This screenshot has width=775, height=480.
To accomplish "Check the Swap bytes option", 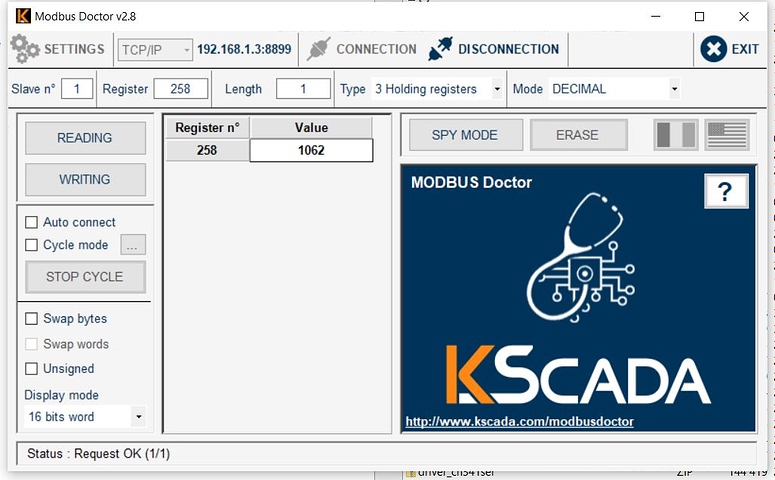I will pyautogui.click(x=31, y=319).
